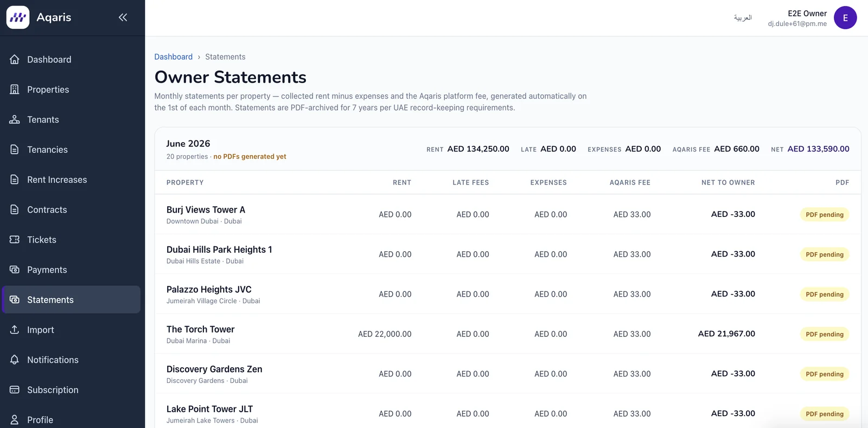Click the PROPERTY column header
The height and width of the screenshot is (428, 868).
[185, 182]
